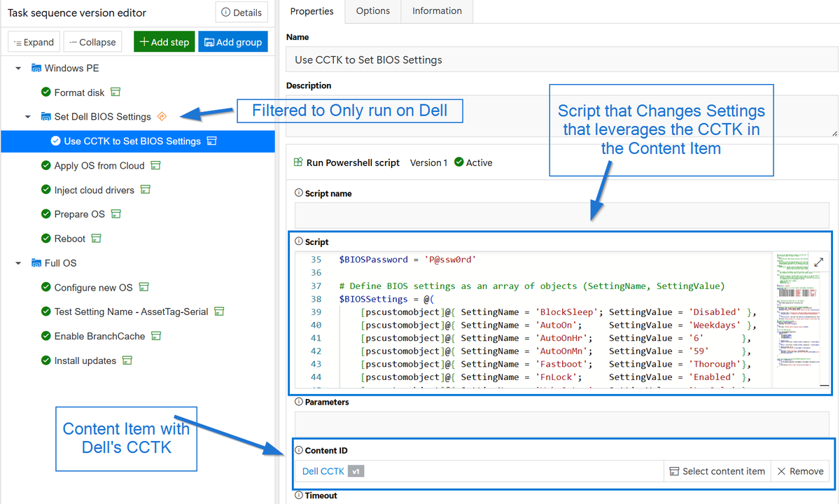840x504 pixels.
Task: Click the info icon next to Parameters
Action: (299, 402)
